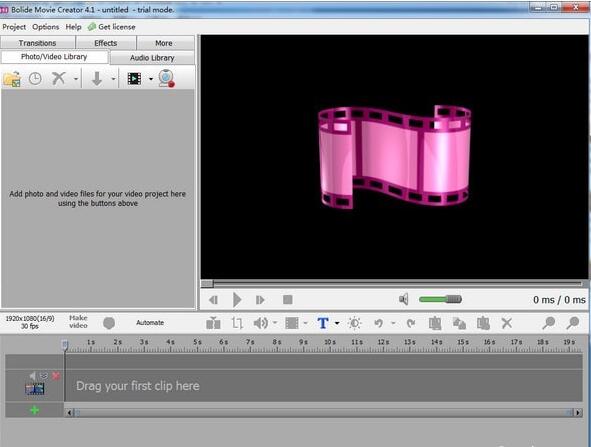Open the Options menu
591x447 pixels.
point(46,27)
